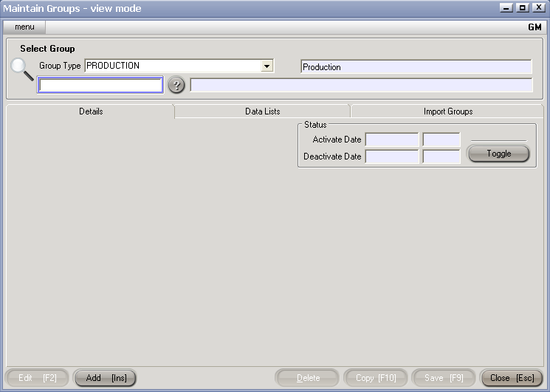Click the Production description field

tap(416, 66)
